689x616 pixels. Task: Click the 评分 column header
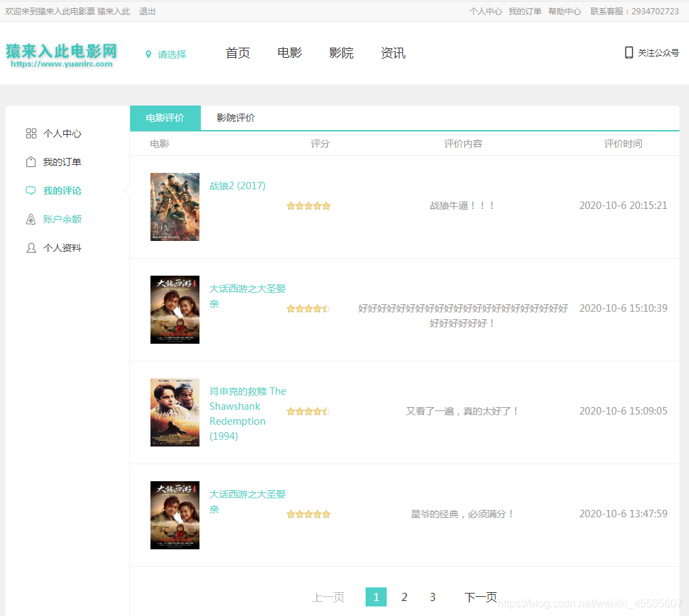(320, 144)
